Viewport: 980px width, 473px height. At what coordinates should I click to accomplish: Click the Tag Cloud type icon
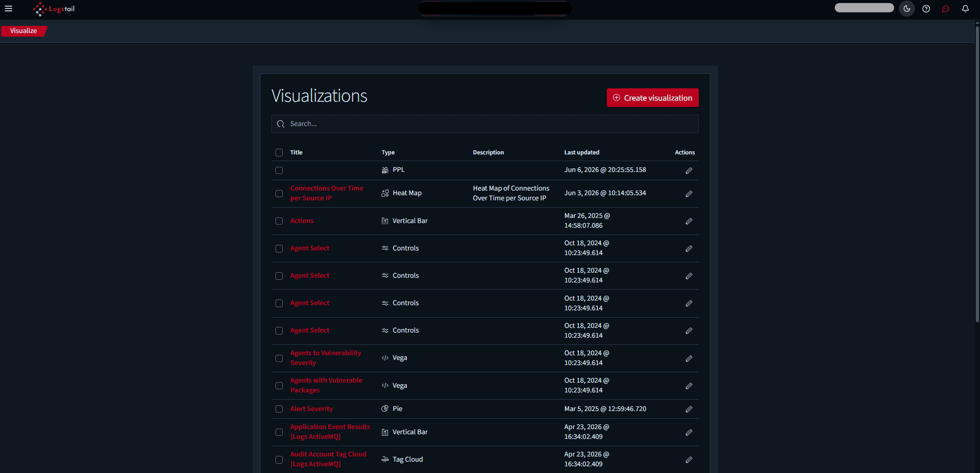pyautogui.click(x=385, y=459)
